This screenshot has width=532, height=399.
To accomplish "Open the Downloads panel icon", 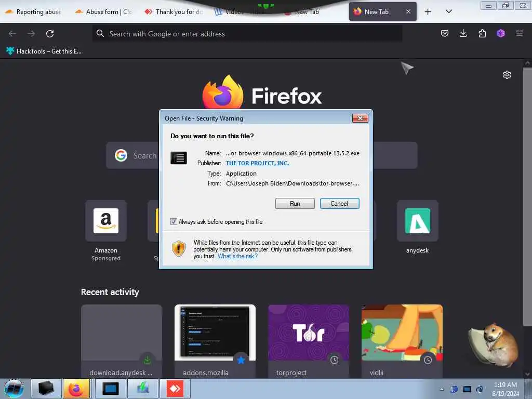I will 463,33.
